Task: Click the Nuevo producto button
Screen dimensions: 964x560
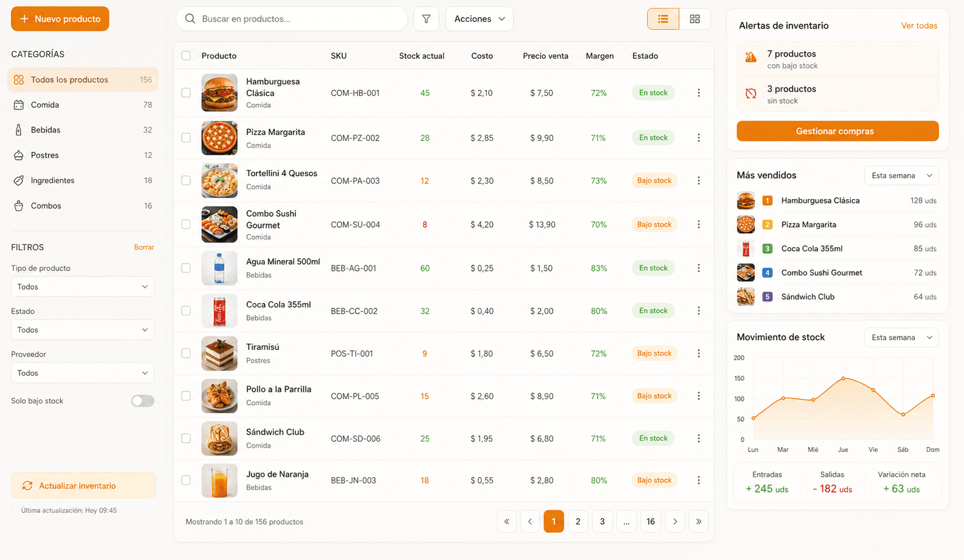Action: point(60,19)
